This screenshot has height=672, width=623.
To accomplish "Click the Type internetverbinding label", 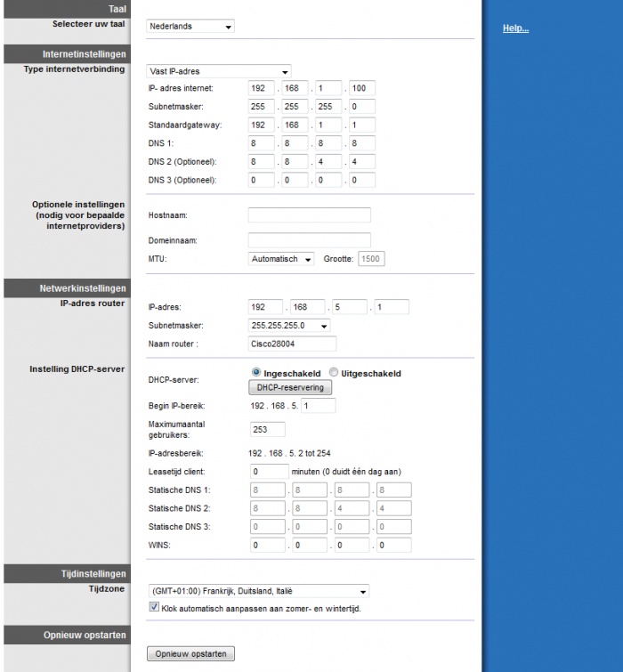I will (x=74, y=69).
